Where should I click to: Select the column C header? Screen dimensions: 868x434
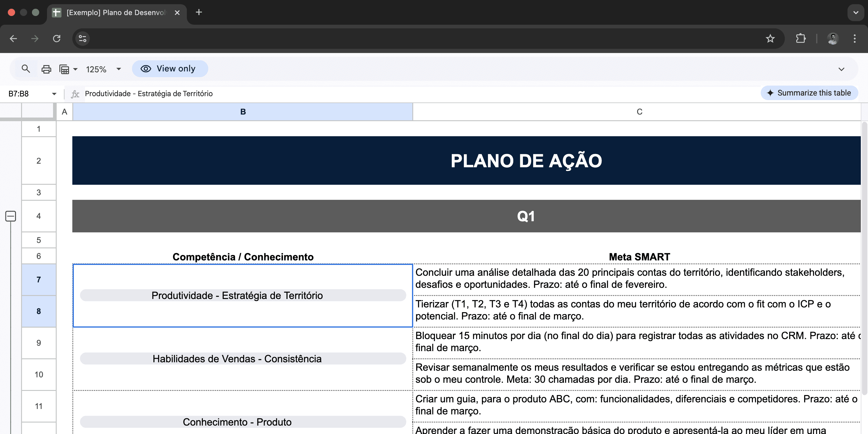(x=639, y=112)
